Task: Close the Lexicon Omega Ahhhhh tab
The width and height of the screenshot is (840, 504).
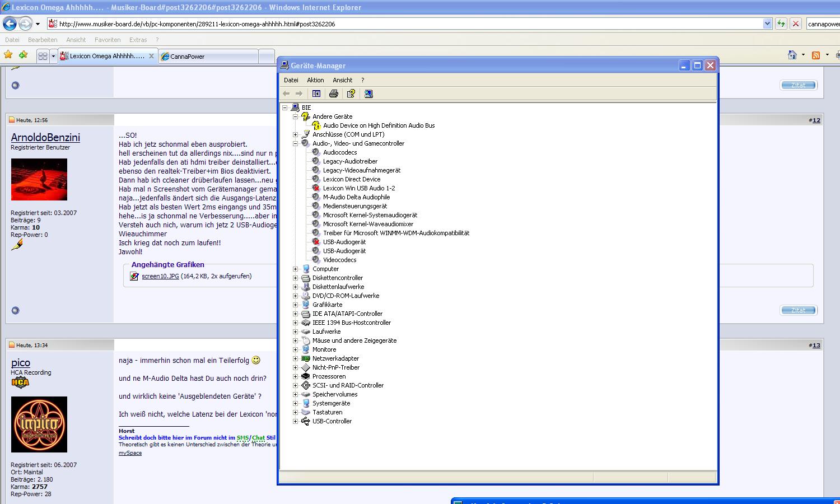Action: (151, 56)
